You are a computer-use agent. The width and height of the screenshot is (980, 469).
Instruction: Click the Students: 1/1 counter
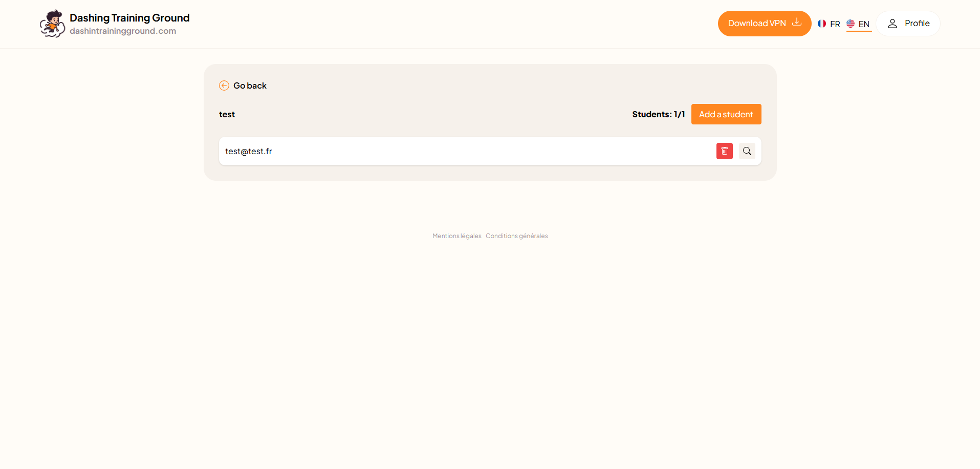[x=658, y=114]
